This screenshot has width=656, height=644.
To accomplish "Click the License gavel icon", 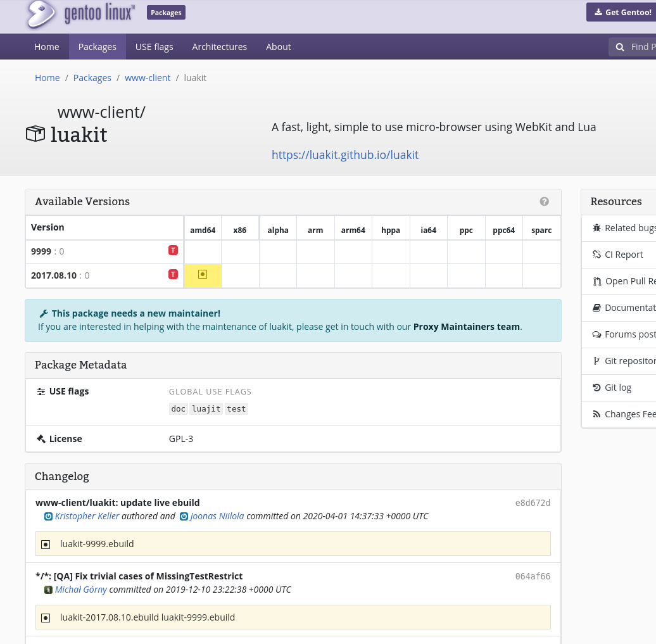I will click(41, 439).
